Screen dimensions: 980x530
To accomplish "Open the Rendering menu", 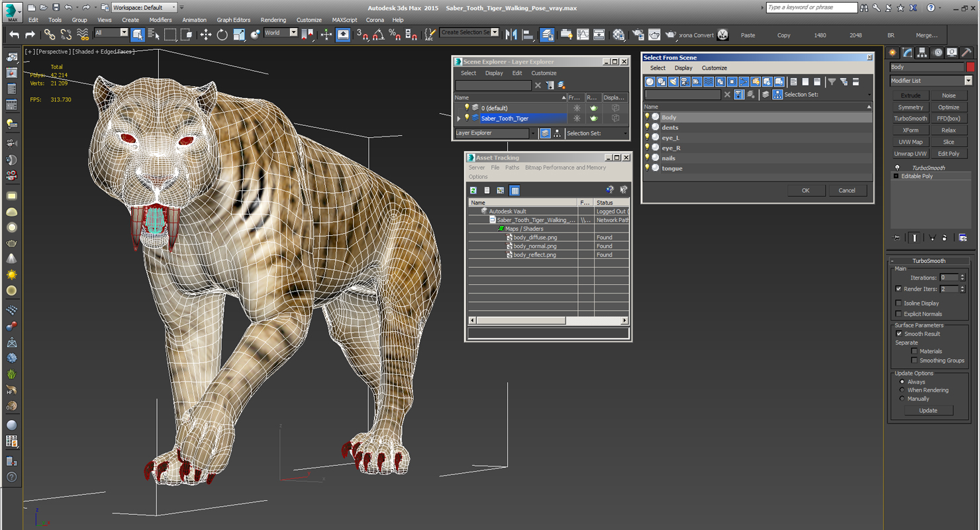I will point(273,20).
